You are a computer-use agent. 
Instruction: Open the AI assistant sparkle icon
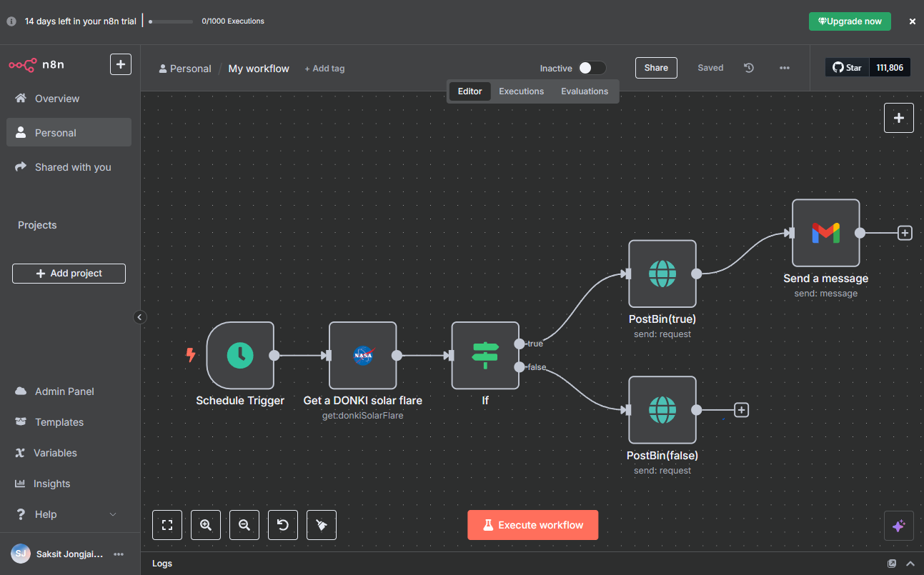(x=898, y=525)
